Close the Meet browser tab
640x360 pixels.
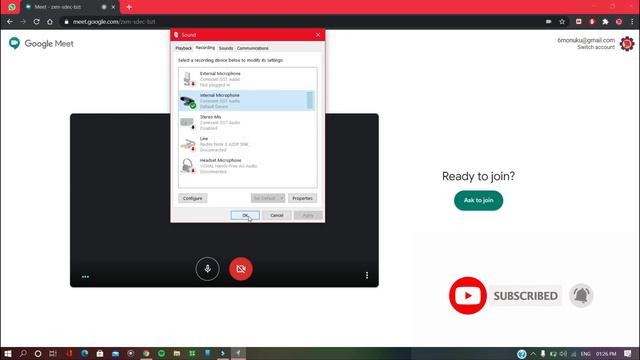click(x=113, y=7)
